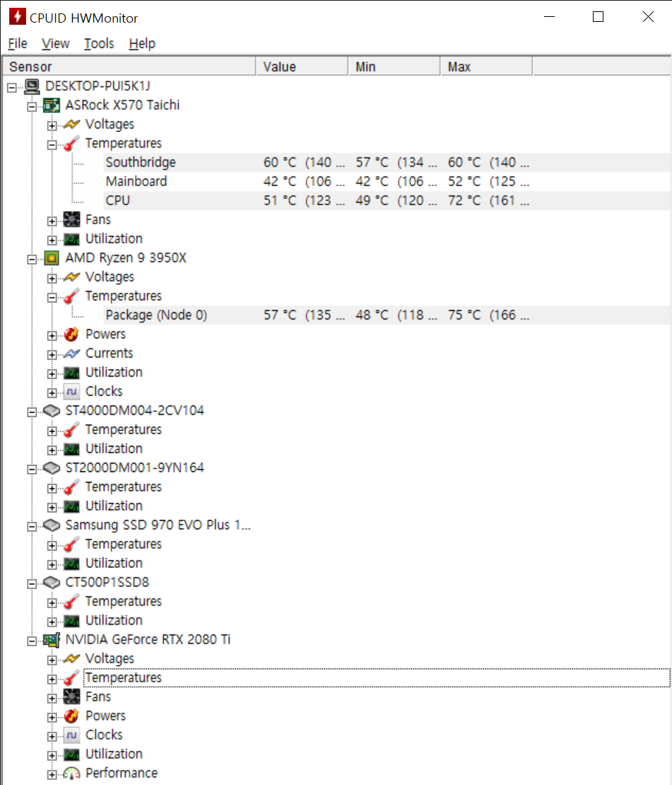The height and width of the screenshot is (785, 672).
Task: Click the ST2000DM001-9YN164 hard drive icon
Action: [52, 468]
